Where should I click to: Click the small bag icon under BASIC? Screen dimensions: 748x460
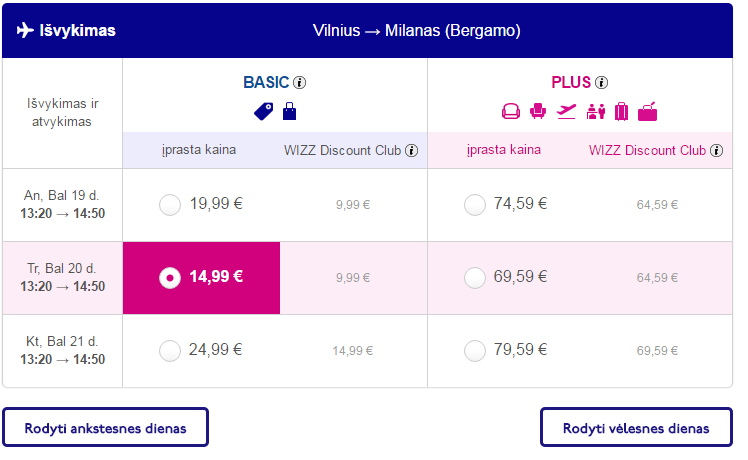289,111
